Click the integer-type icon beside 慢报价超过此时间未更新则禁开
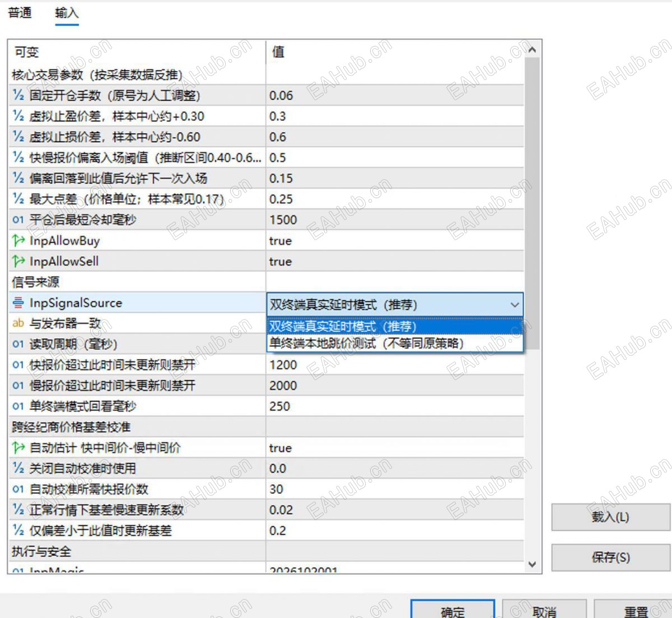The image size is (672, 618). (18, 386)
